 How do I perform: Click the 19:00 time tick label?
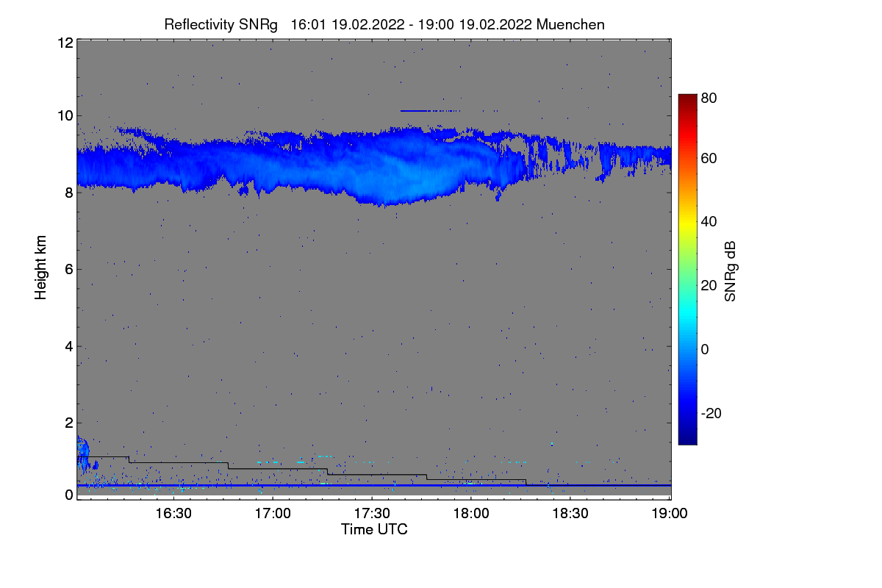tap(668, 513)
